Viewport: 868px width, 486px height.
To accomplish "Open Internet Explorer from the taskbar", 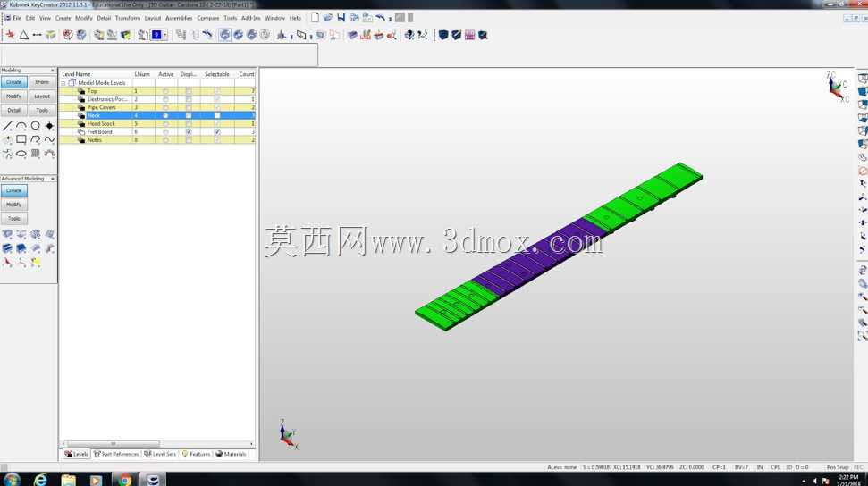I will (x=40, y=480).
